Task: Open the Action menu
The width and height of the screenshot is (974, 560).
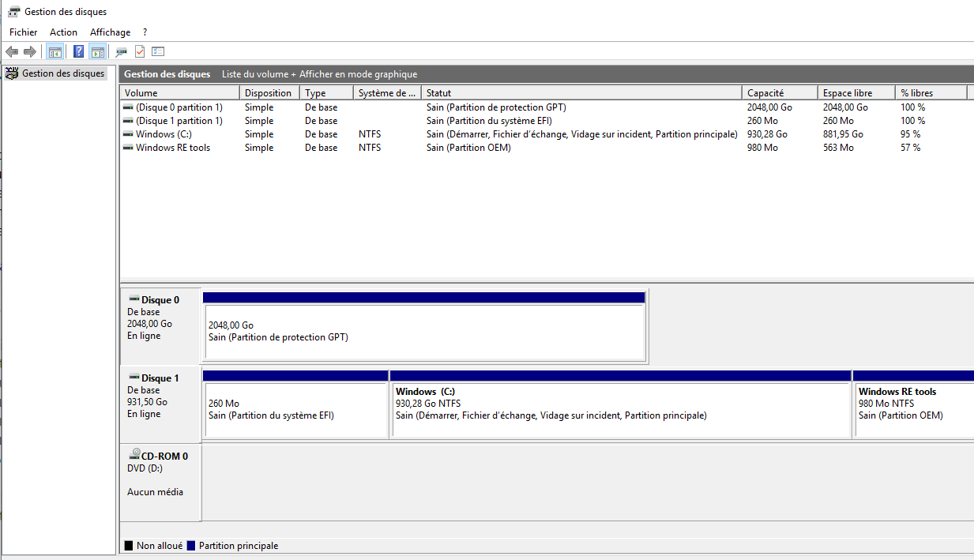Action: tap(63, 32)
